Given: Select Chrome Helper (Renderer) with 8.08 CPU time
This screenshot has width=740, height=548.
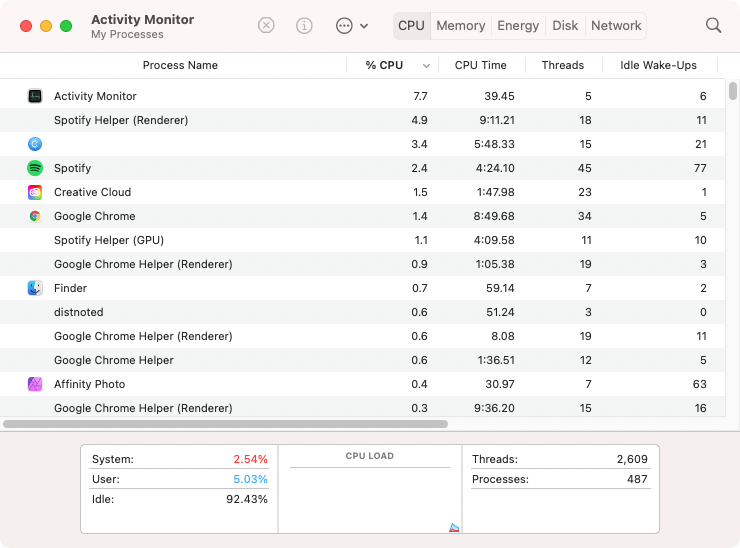Looking at the screenshot, I should coord(362,336).
